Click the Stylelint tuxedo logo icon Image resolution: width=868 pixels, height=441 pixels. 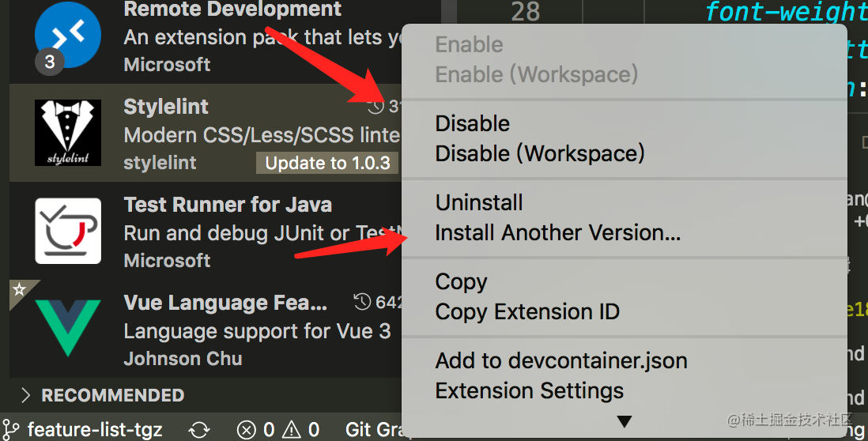[67, 133]
